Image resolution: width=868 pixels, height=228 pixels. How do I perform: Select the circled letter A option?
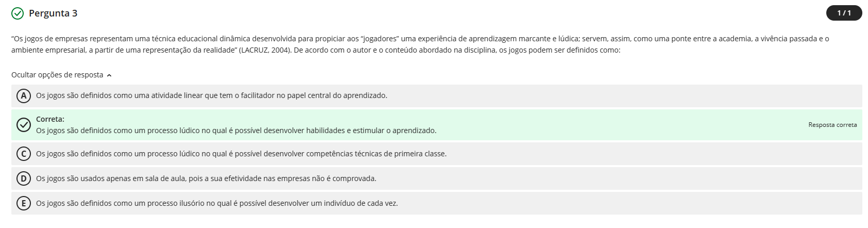coord(23,95)
